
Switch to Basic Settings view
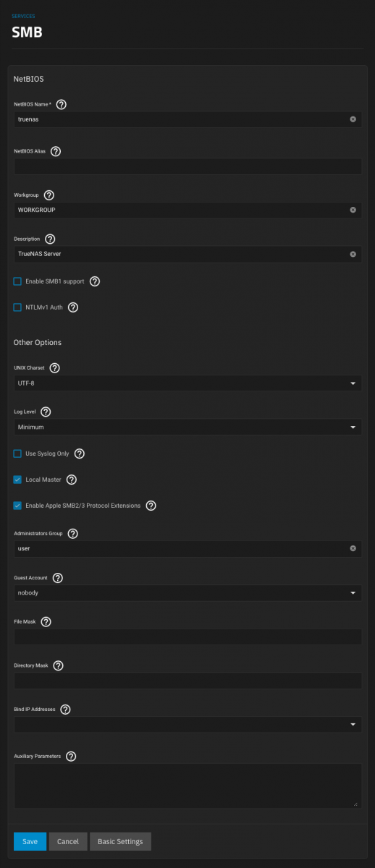coord(120,841)
